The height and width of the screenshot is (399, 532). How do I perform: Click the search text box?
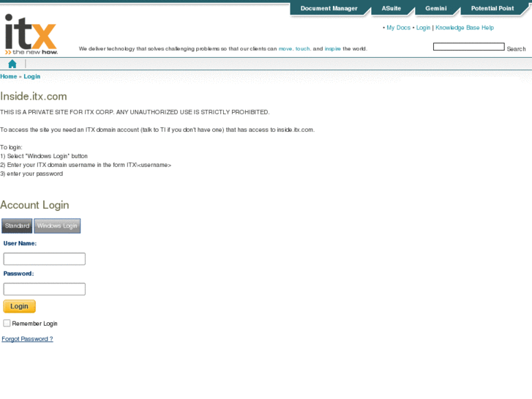469,47
